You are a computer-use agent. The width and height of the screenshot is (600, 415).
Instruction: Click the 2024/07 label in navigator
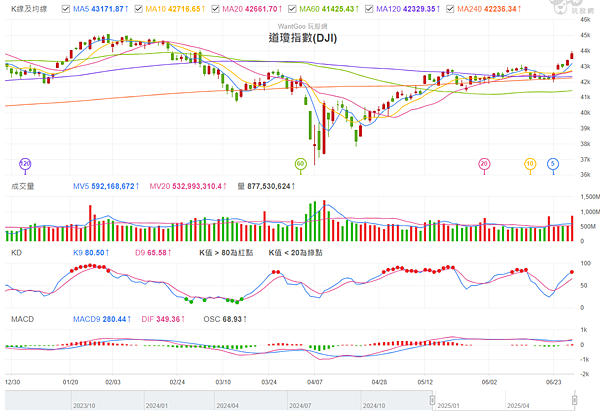300,405
